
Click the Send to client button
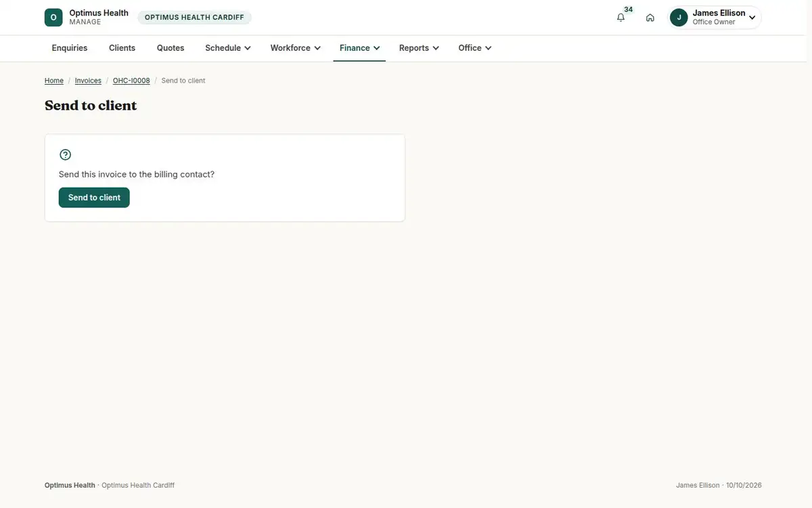[94, 198]
